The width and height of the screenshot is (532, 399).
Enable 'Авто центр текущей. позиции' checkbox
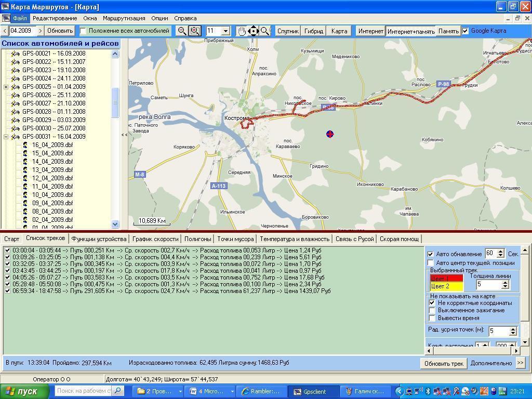(x=431, y=263)
